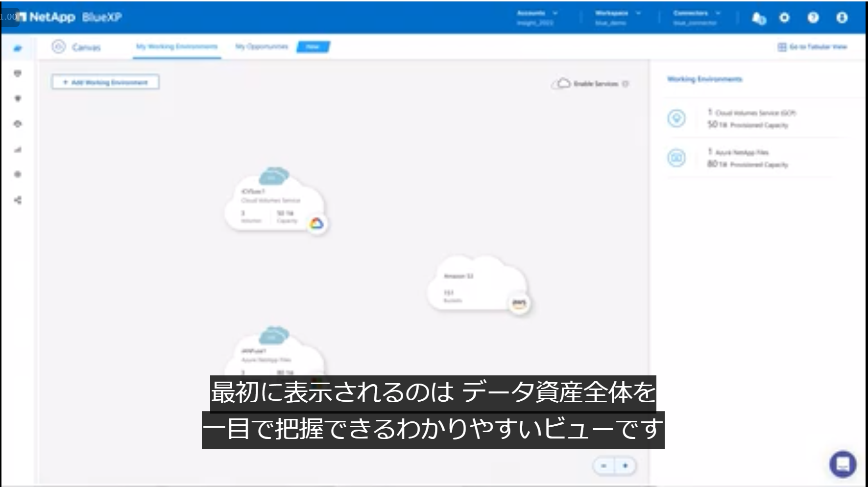This screenshot has width=868, height=487.
Task: Select the Storage cloud icon in sidebar
Action: tap(18, 48)
